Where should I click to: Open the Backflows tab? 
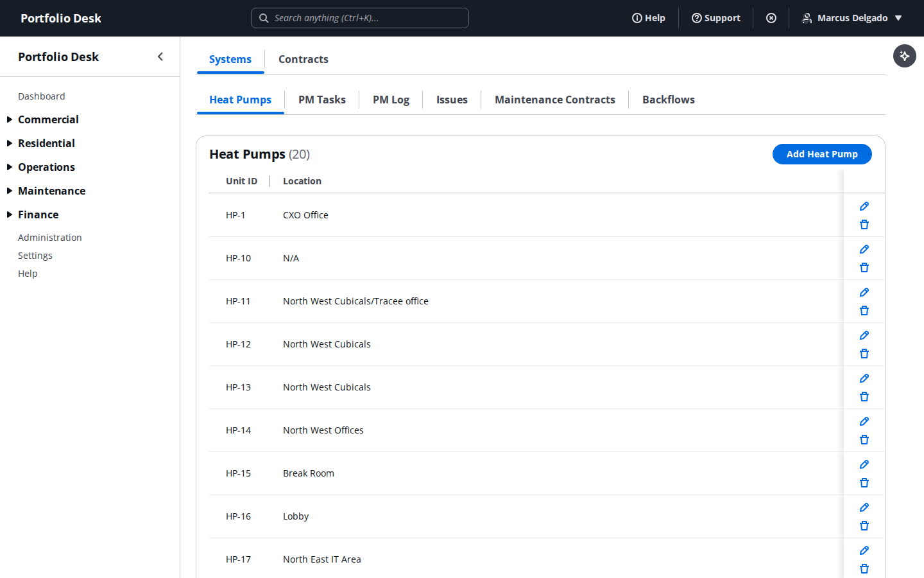click(669, 100)
